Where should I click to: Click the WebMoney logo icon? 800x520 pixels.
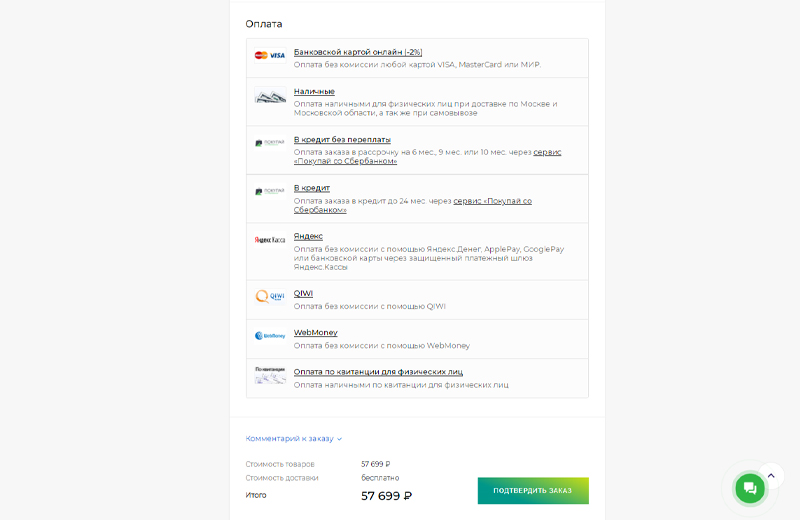[x=270, y=336]
